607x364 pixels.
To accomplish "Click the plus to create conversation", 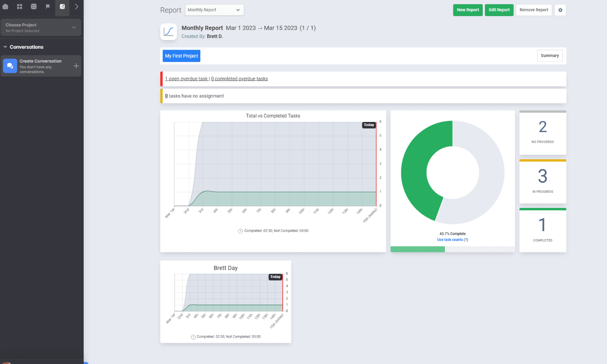I will (76, 66).
